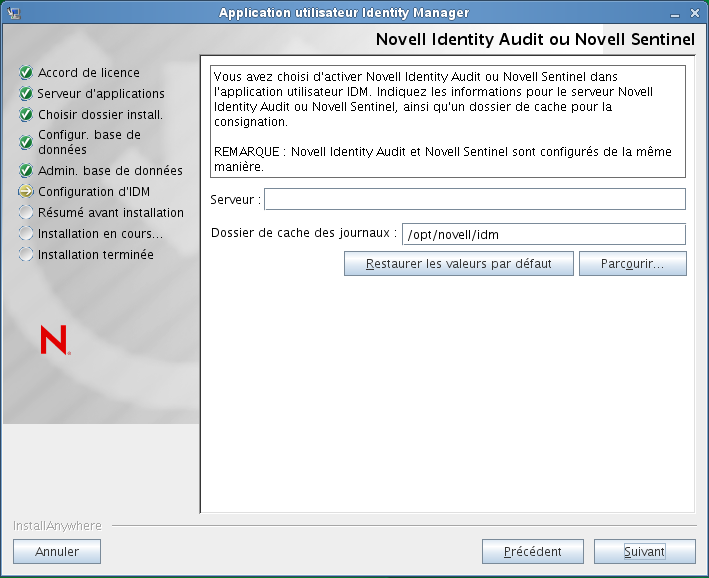This screenshot has width=709, height=578.
Task: Select the Choisir dossier install. step label
Action: click(100, 114)
